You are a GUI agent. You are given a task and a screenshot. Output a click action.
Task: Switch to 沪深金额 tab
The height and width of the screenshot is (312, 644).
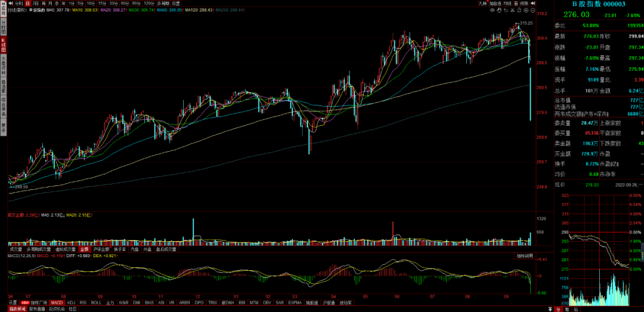[101, 249]
